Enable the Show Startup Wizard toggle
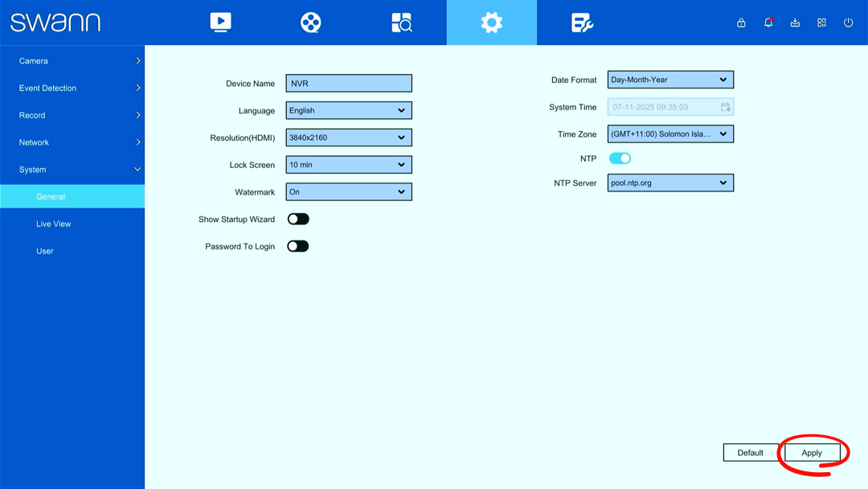 point(298,220)
